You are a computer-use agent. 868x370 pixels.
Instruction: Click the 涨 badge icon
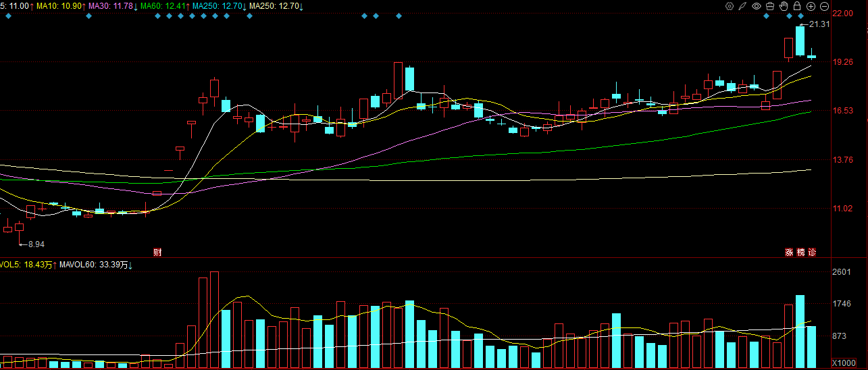point(789,253)
